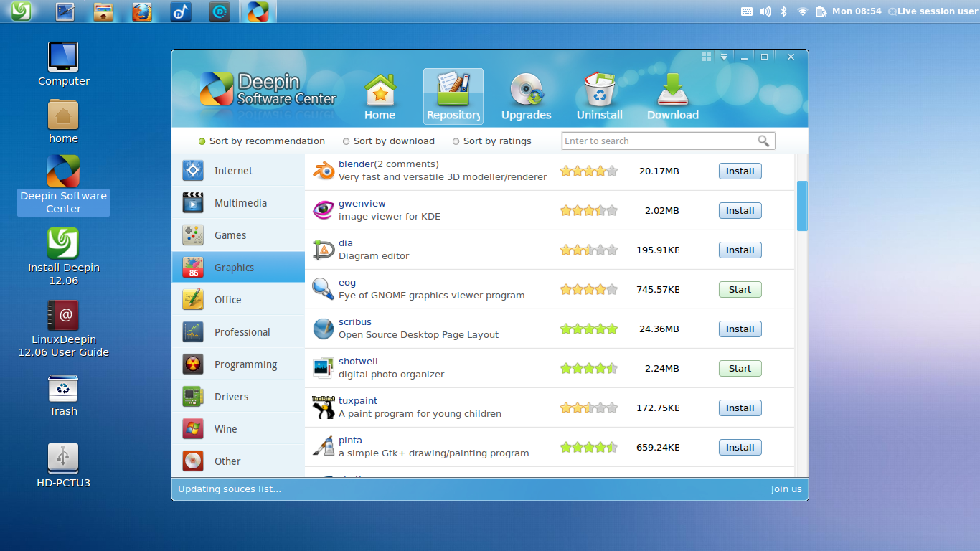Select the Graphics category
The image size is (980, 551).
pyautogui.click(x=238, y=268)
